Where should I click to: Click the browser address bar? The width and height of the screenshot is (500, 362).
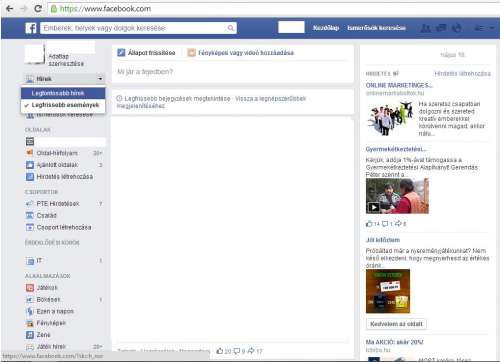tap(273, 9)
